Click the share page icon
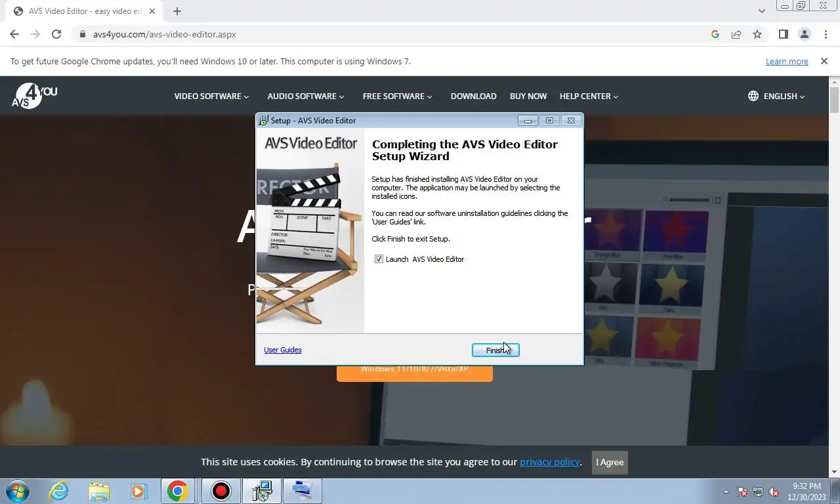 coord(736,34)
